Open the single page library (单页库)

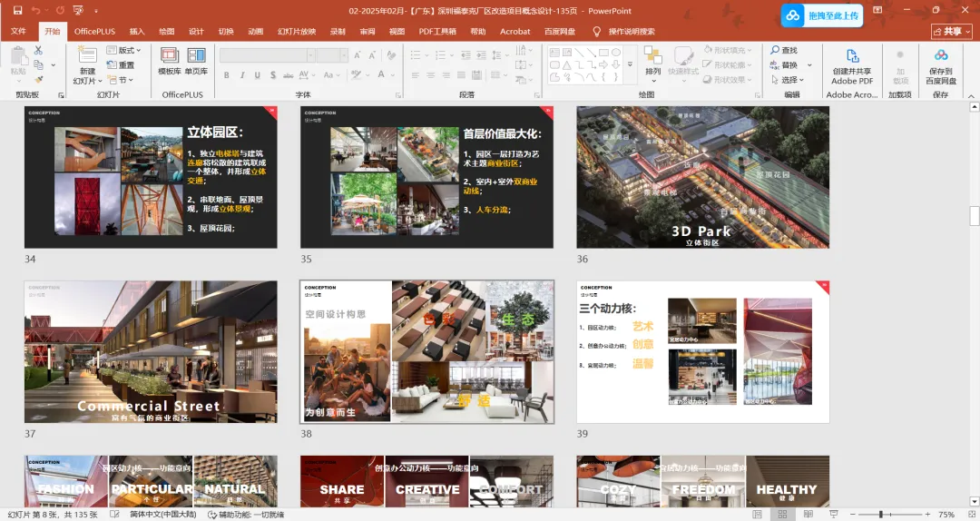(196, 60)
